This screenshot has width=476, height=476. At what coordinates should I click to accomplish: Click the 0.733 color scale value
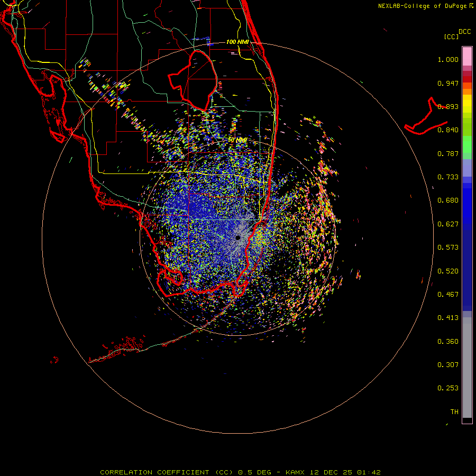448,177
